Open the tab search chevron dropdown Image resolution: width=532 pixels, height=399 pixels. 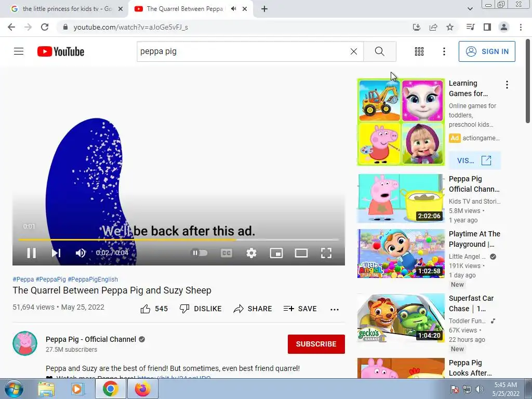(470, 9)
